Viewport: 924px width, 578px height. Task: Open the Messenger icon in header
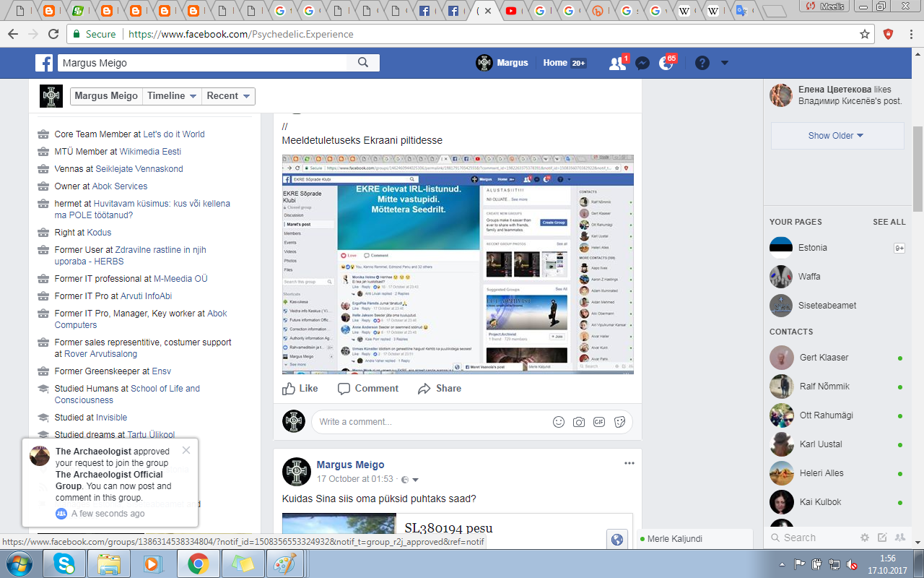point(642,63)
